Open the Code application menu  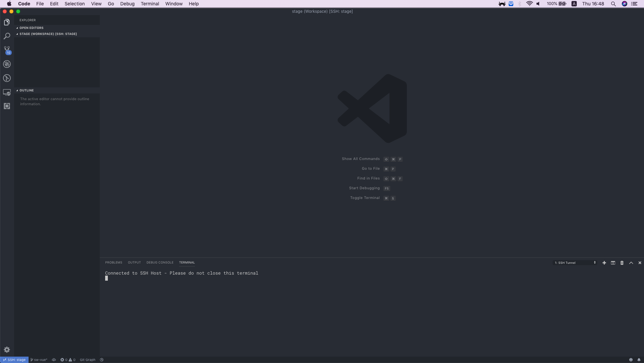click(x=24, y=4)
